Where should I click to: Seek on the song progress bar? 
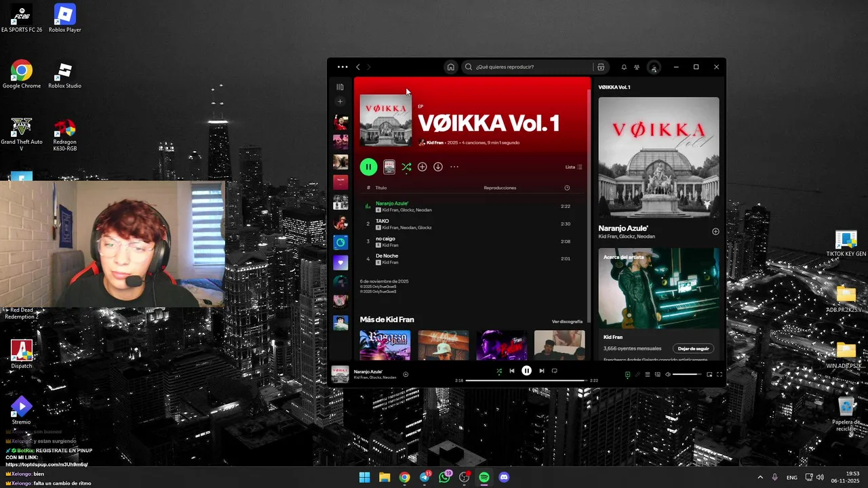pyautogui.click(x=527, y=380)
